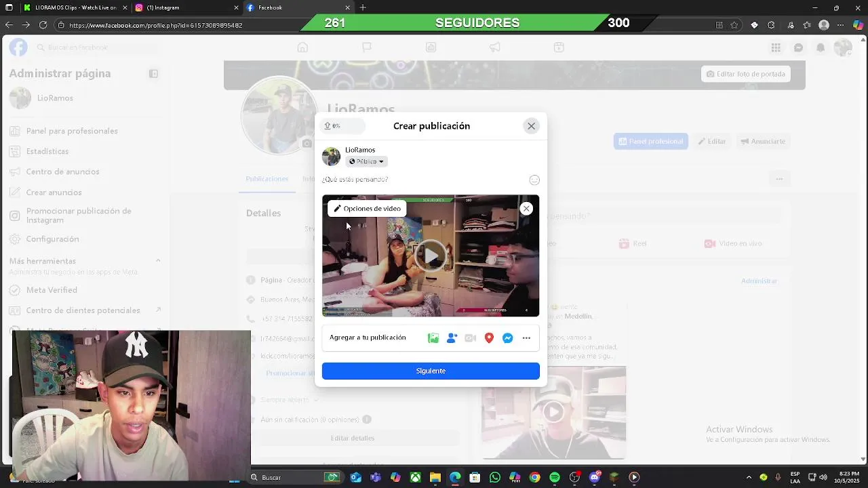The image size is (868, 488).
Task: Click Reel option in composer
Action: [x=634, y=243]
